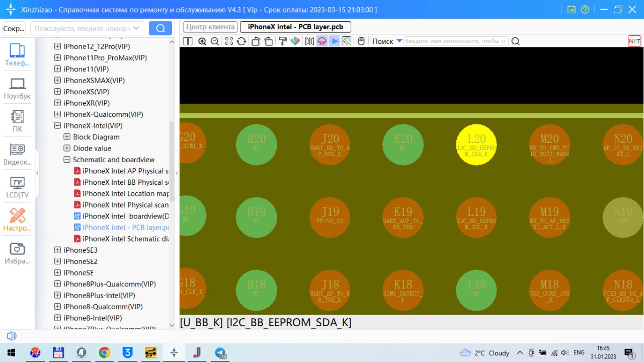Screen dimensions: 644x362
Task: Select yellow pad L20 on the board
Action: pyautogui.click(x=476, y=144)
